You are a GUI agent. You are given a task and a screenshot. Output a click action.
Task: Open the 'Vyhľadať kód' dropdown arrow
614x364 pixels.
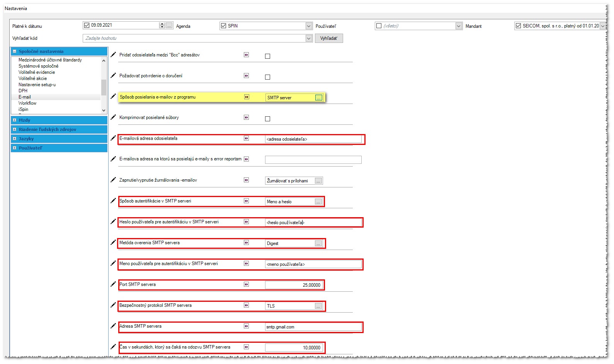click(309, 38)
